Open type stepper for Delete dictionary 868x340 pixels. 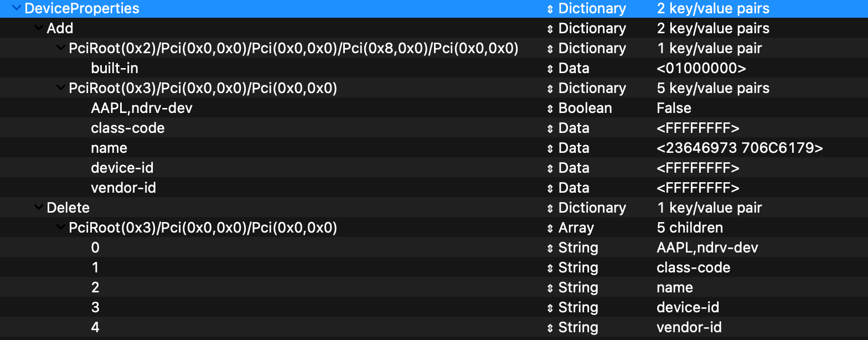click(x=550, y=208)
